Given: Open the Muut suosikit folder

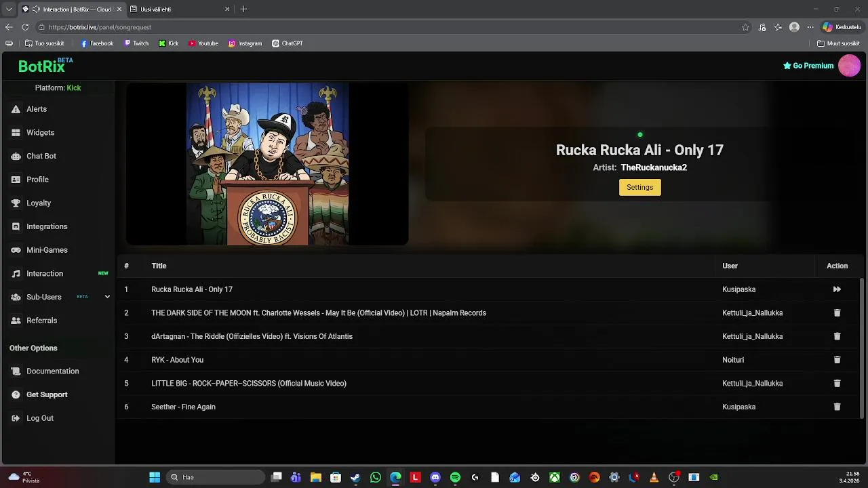Looking at the screenshot, I should (x=839, y=43).
